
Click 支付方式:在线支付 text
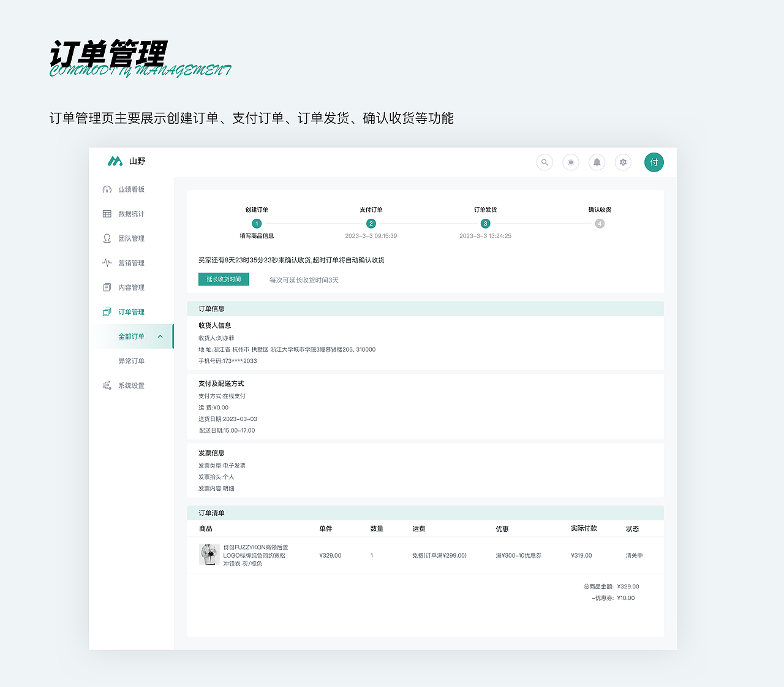222,397
